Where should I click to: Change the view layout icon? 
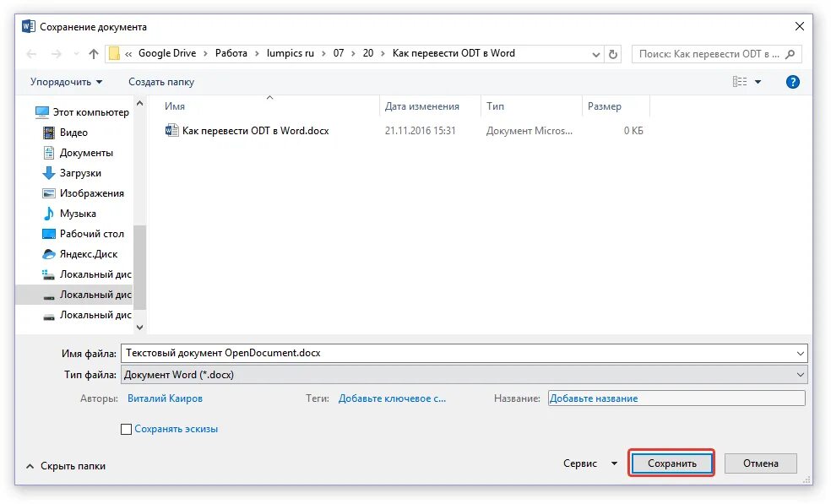(x=740, y=82)
